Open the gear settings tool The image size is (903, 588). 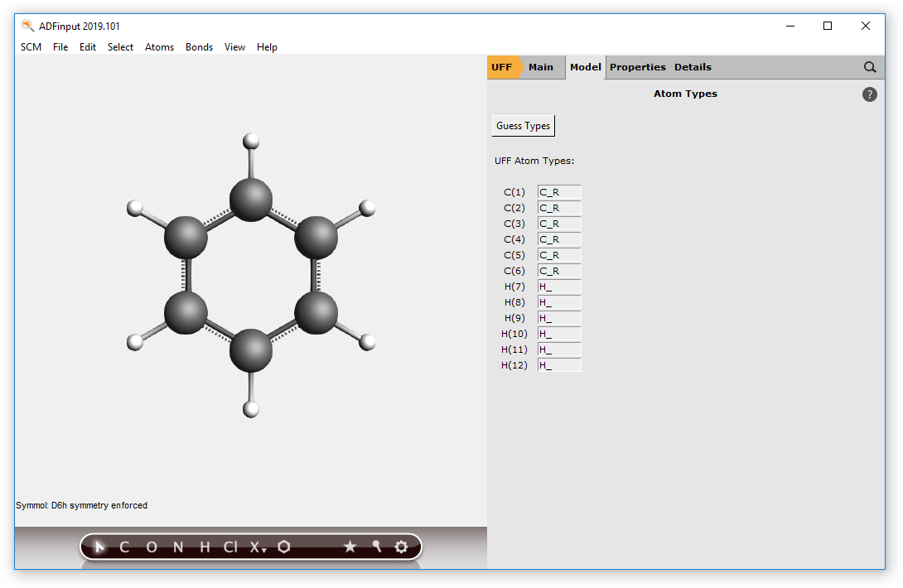point(402,547)
